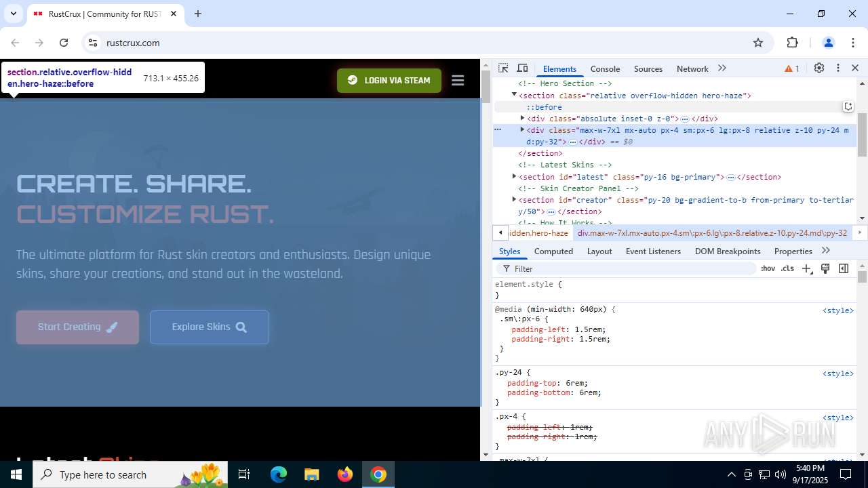Click the badge icon on the ::before row

(x=848, y=106)
